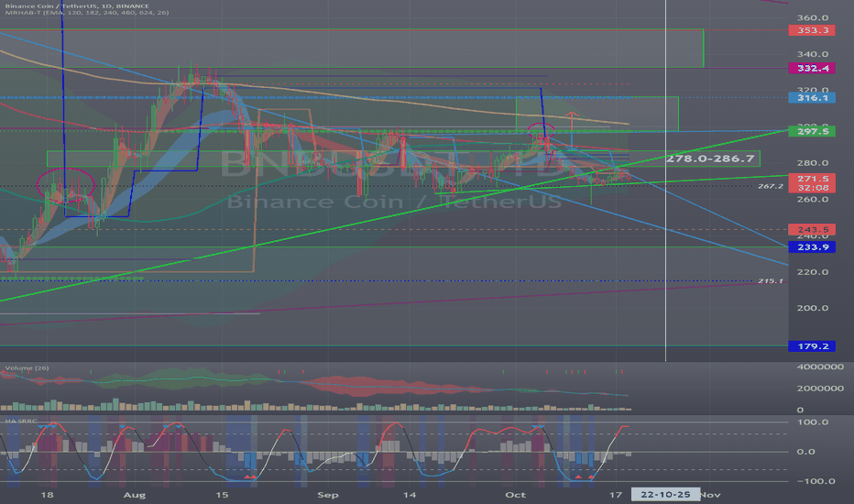Screen dimensions: 854x504
Task: Select the HA SRRC indicator label
Action: click(x=21, y=422)
